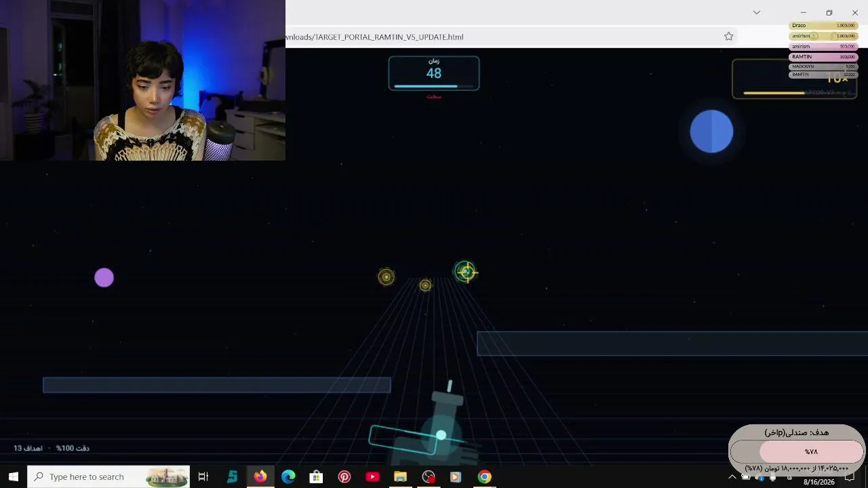Open YouTube from the taskbar
The image size is (868, 488).
(x=372, y=476)
